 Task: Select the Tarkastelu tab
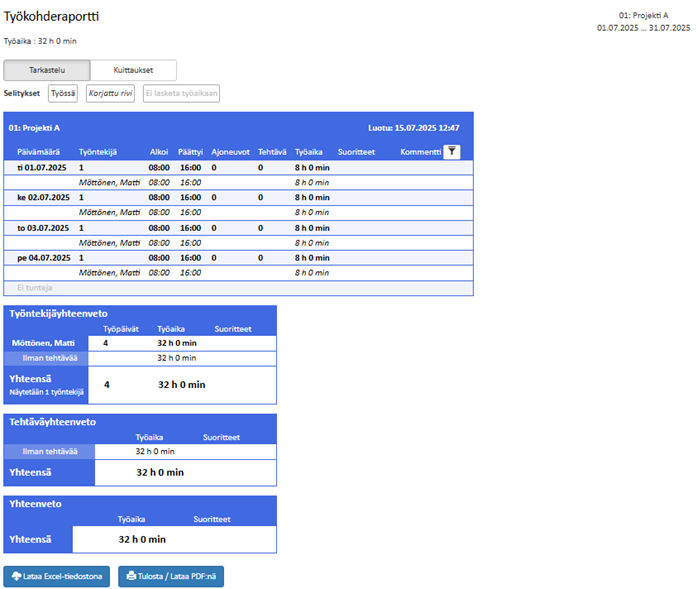point(47,70)
